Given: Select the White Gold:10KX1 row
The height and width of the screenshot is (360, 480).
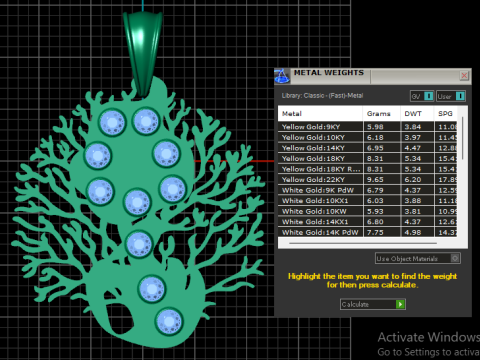Looking at the screenshot, I should pos(368,201).
